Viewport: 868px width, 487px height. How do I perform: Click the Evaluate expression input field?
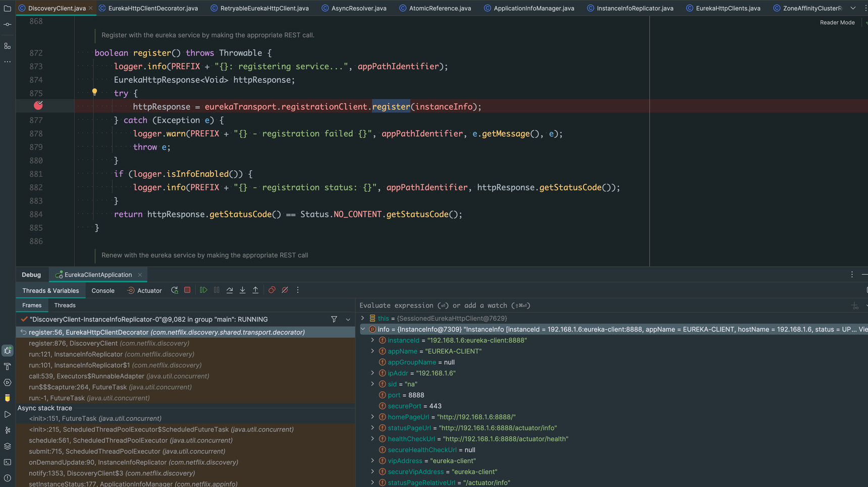[603, 305]
